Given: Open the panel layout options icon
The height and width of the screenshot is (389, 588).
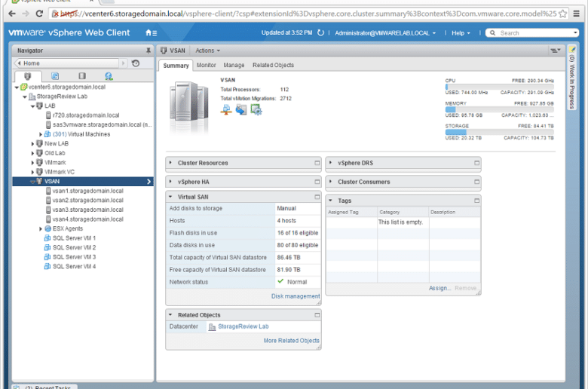Looking at the screenshot, I should pyautogui.click(x=556, y=51).
